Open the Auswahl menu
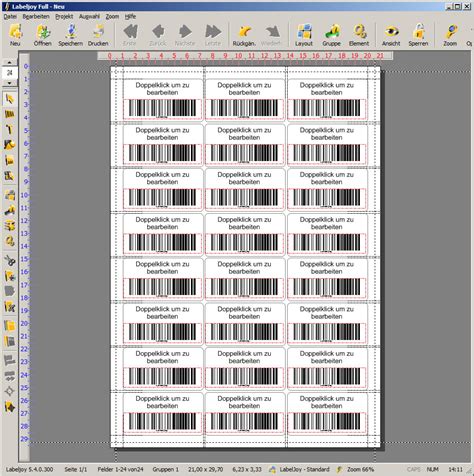The image size is (474, 476). (89, 16)
